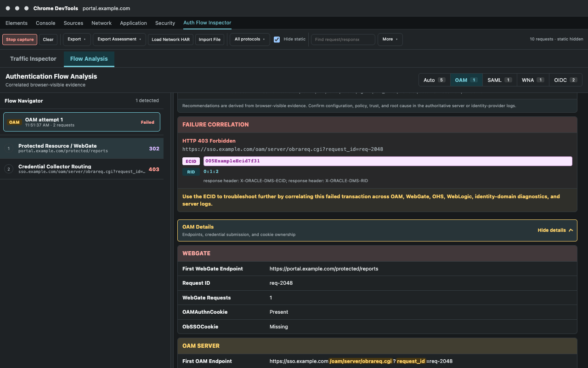
Task: Click the WEBGATE section header
Action: click(x=377, y=253)
